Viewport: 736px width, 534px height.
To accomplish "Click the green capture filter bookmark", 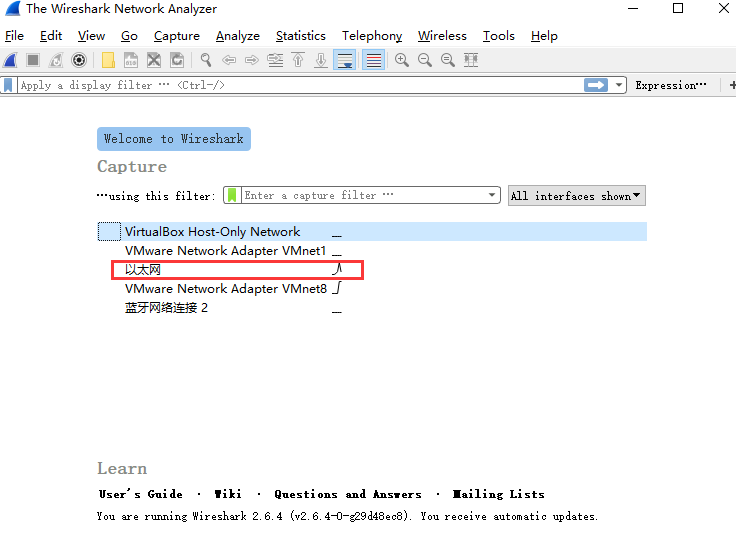I will (x=232, y=195).
